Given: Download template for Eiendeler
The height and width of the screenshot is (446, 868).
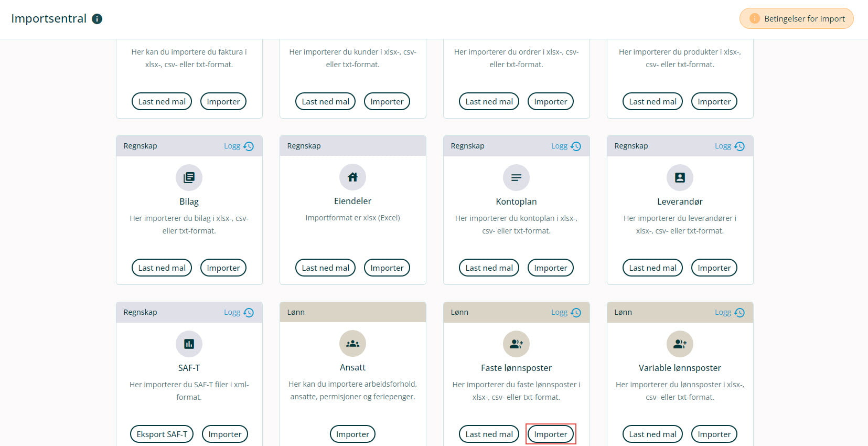Looking at the screenshot, I should pos(325,268).
